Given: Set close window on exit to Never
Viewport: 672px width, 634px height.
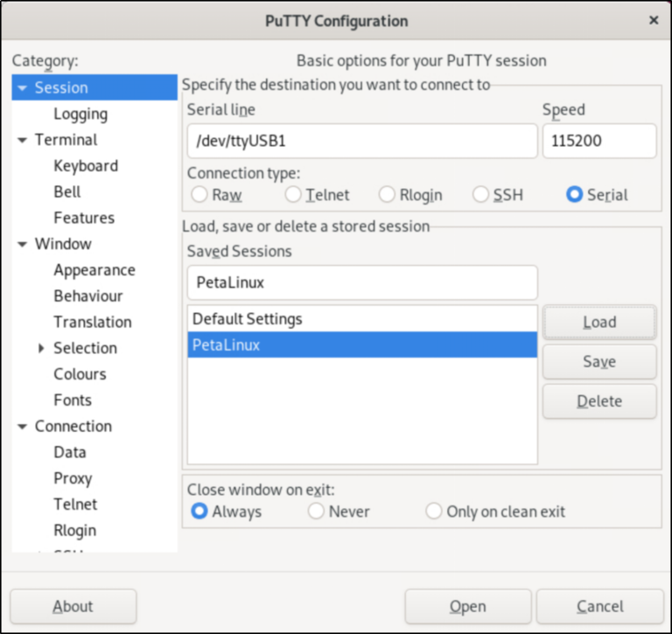Looking at the screenshot, I should tap(316, 512).
